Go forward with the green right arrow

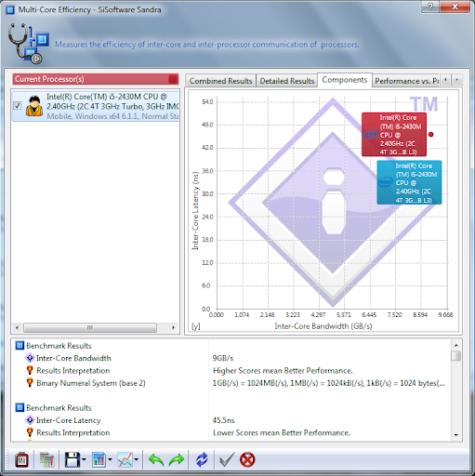177,460
